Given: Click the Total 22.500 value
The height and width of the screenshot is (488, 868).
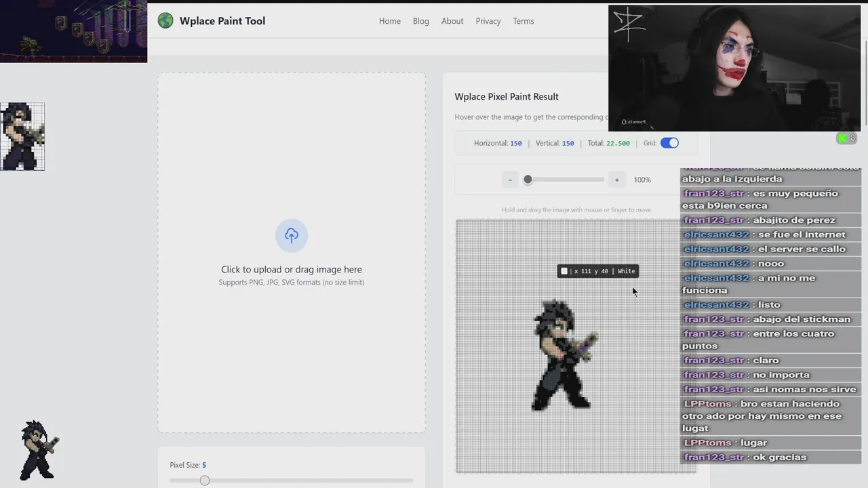Looking at the screenshot, I should click(618, 143).
